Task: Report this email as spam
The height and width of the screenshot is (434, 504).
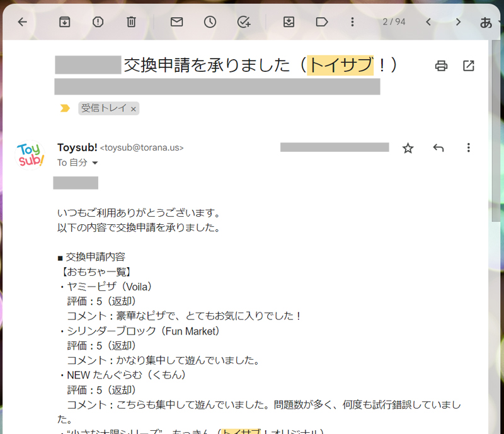Action: [98, 22]
